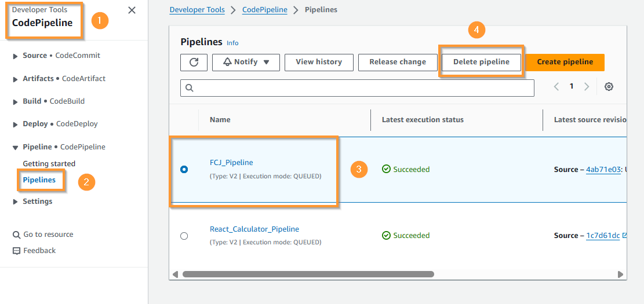Click page number 1 in pagination
Image resolution: width=644 pixels, height=304 pixels.
(572, 86)
